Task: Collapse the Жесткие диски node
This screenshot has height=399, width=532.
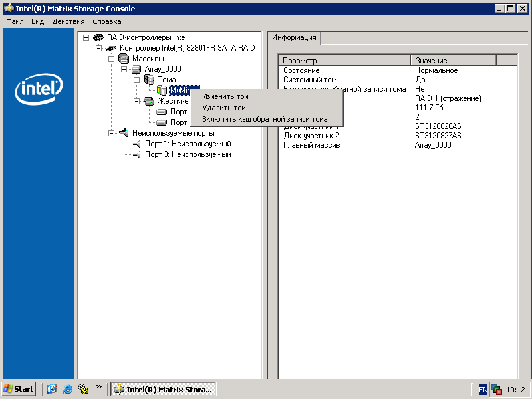Action: tap(137, 101)
